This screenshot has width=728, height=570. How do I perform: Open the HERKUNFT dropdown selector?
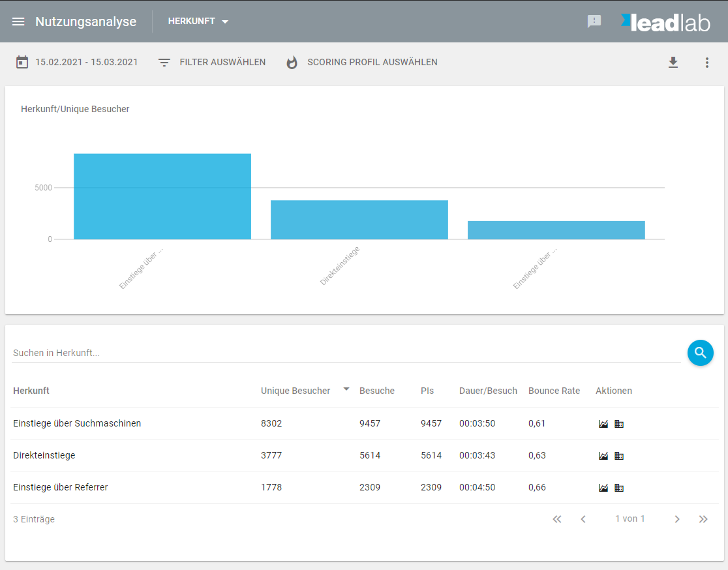[x=198, y=22]
